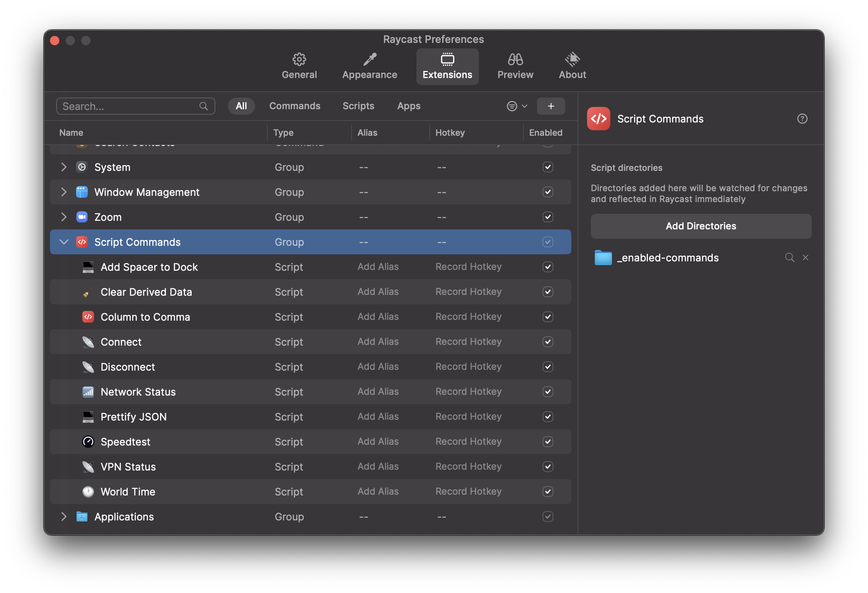Open the filter options dropdown
Screen dimensions: 868x593
click(x=517, y=106)
